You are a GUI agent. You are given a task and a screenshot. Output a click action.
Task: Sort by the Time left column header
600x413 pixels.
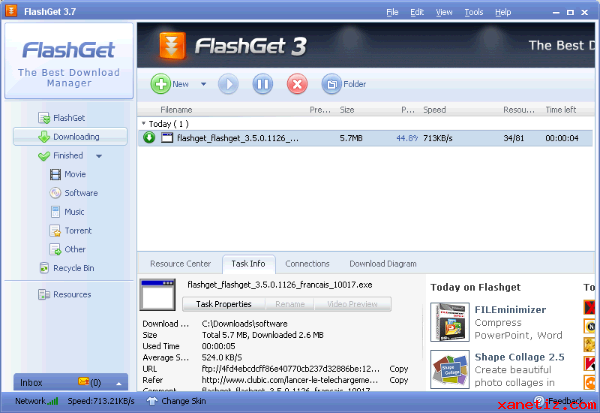(x=561, y=110)
